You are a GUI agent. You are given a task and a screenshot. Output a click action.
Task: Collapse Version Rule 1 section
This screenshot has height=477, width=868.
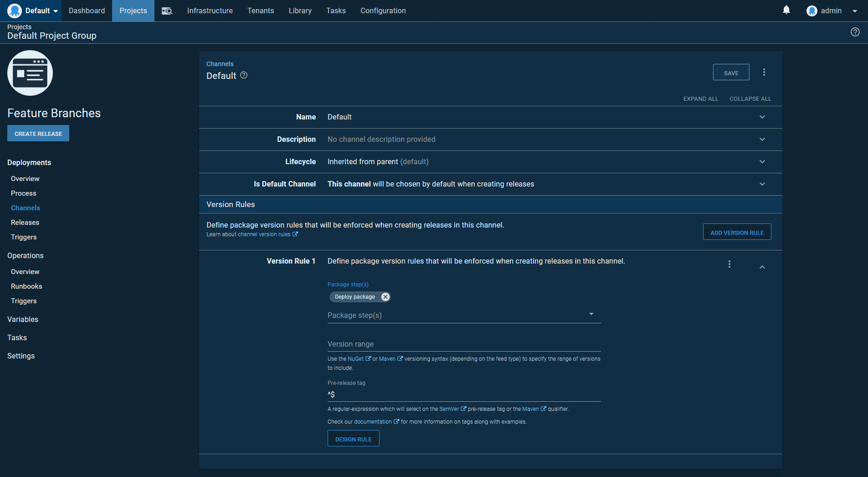762,267
